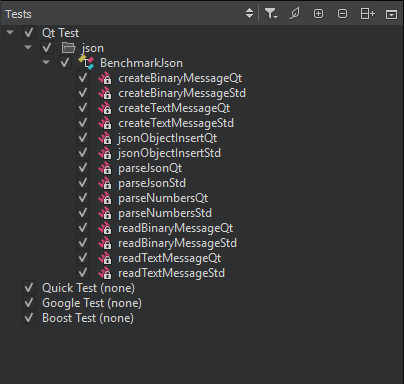Select parseJsonStd test name
This screenshot has height=384, width=404.
point(152,183)
